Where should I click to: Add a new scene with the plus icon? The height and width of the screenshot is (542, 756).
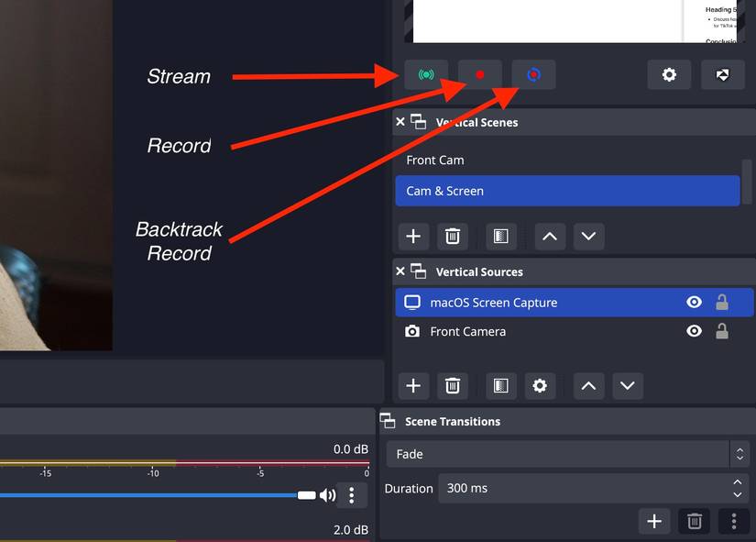[x=413, y=236]
